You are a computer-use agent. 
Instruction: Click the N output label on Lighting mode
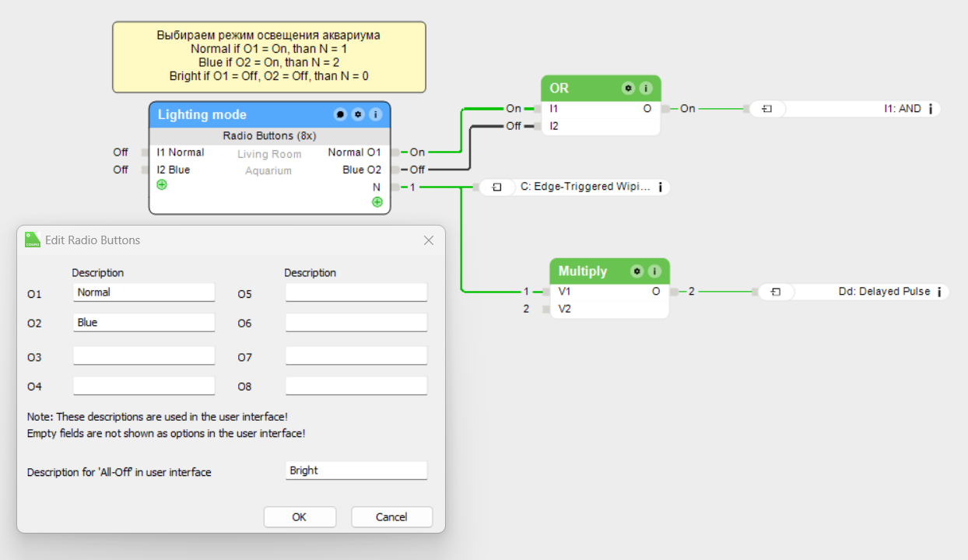click(377, 187)
